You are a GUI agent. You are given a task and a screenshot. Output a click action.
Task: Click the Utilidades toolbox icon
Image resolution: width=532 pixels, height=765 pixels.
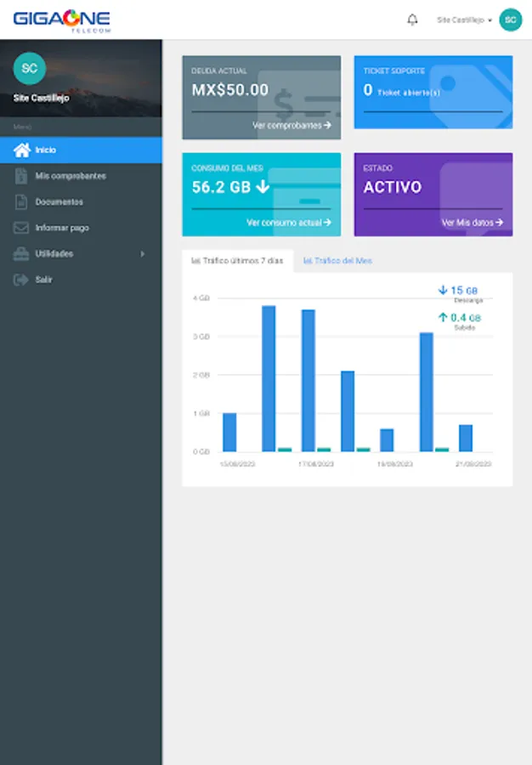(x=21, y=253)
